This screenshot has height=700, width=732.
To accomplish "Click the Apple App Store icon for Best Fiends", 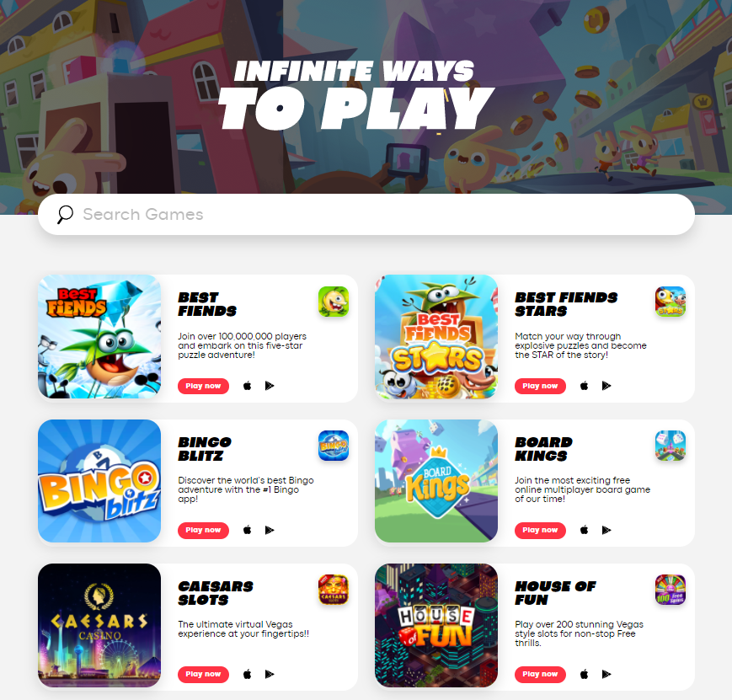I will click(x=248, y=386).
